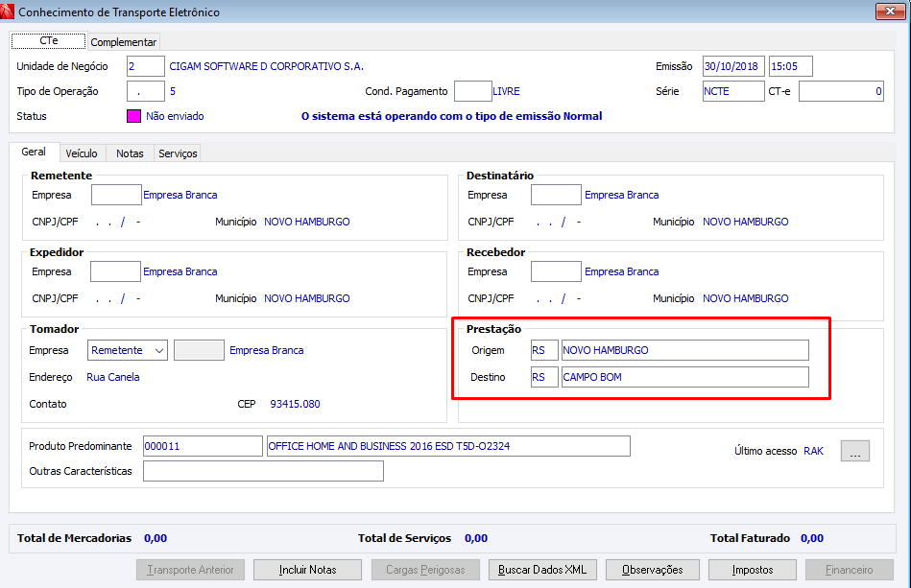Click the Remetente Empresa Branca name text
The width and height of the screenshot is (911, 588).
180,195
